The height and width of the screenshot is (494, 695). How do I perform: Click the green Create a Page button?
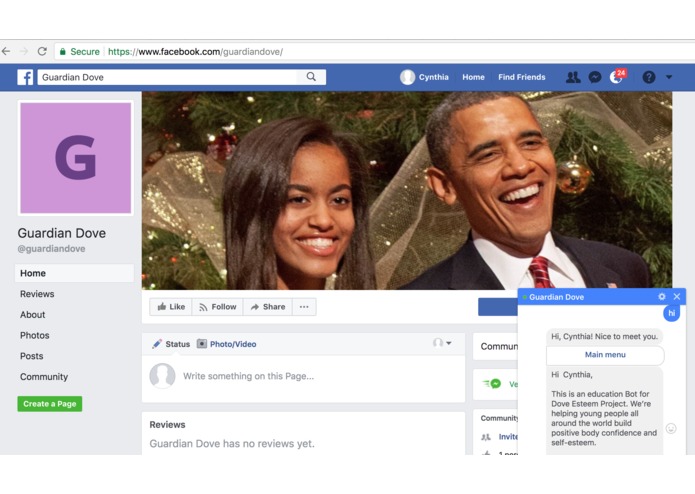coord(50,404)
